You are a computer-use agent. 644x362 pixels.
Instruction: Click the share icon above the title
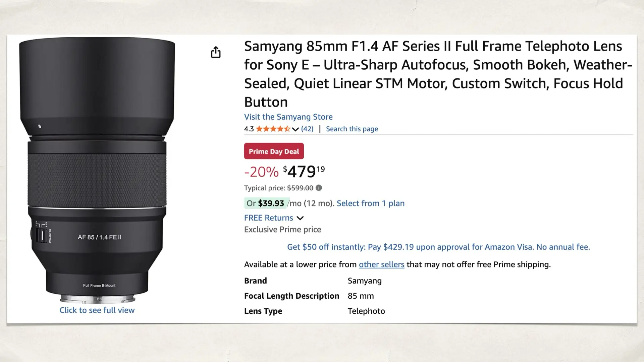tap(216, 52)
